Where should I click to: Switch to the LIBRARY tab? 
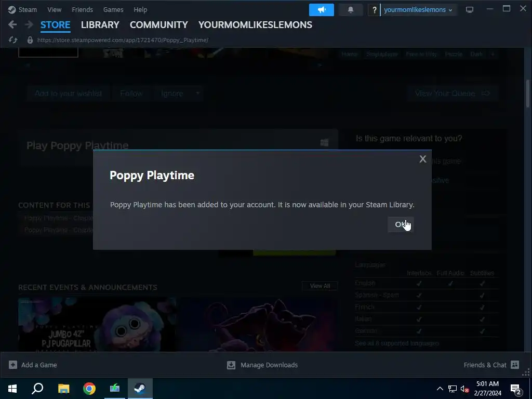click(100, 25)
